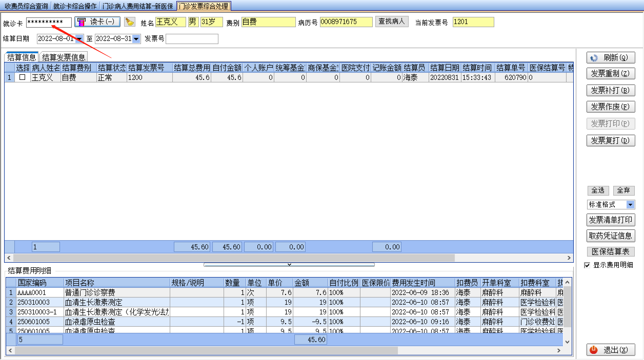This screenshot has height=360, width=644.
Task: Switch to 结算发票信息 tab
Action: 64,57
